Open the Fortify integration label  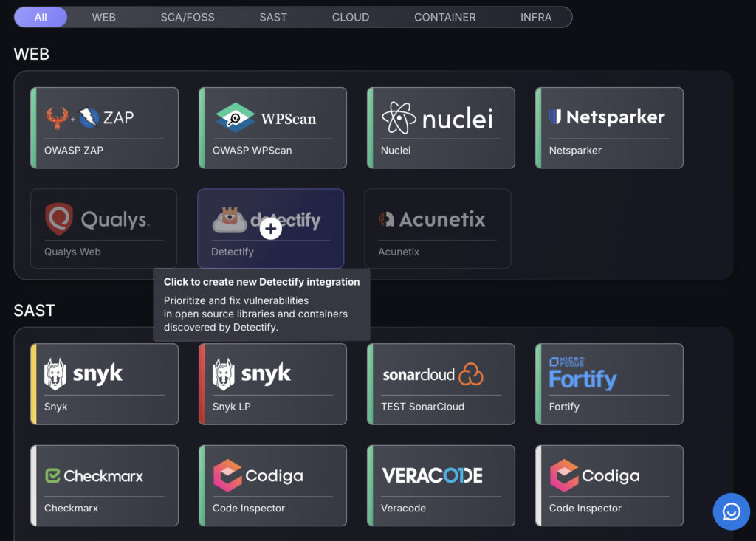tap(564, 407)
